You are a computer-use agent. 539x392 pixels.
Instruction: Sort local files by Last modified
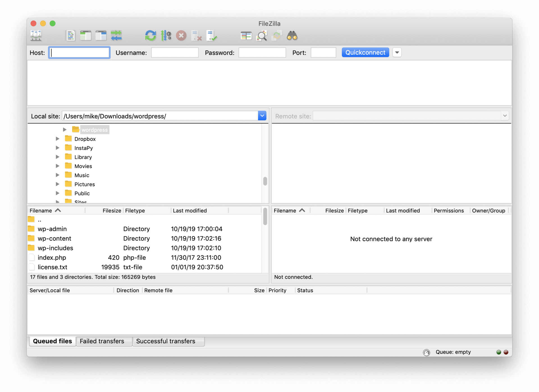(x=200, y=210)
